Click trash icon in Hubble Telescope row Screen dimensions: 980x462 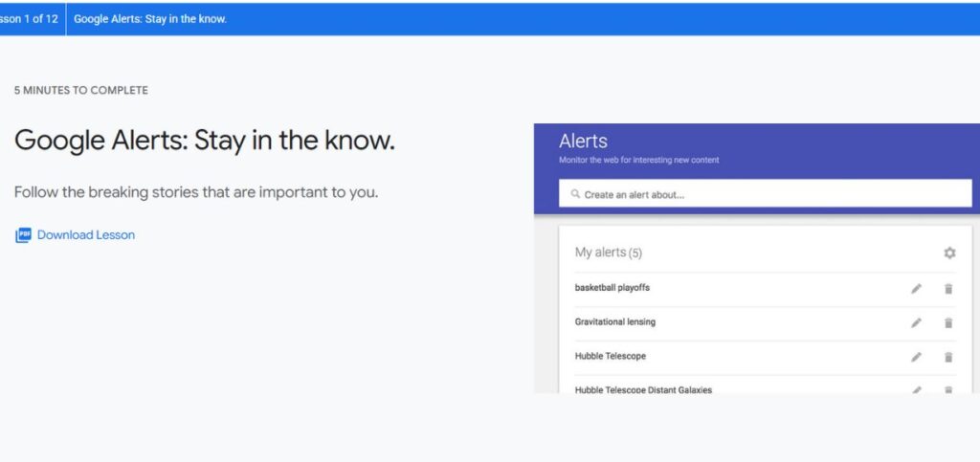(948, 357)
